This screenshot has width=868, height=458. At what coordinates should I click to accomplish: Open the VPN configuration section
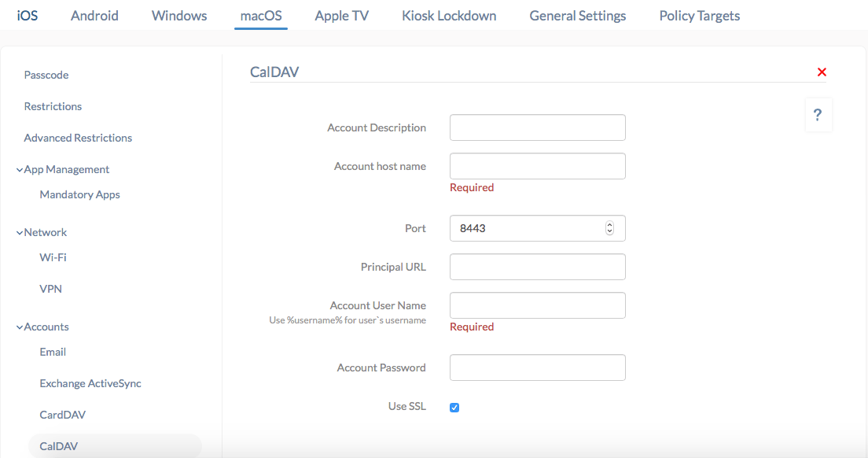click(50, 289)
